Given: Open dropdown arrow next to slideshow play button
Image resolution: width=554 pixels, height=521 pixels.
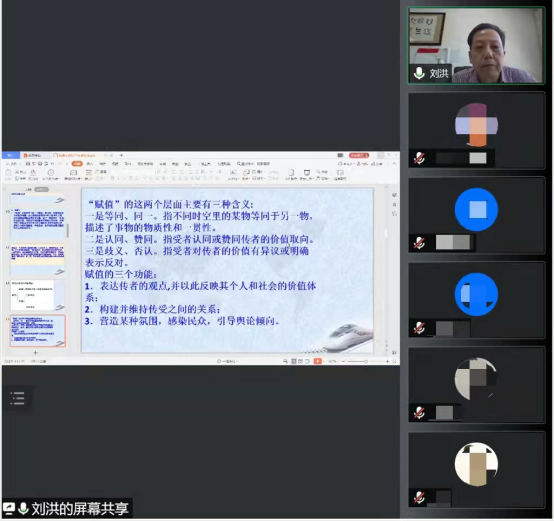Looking at the screenshot, I should point(324,361).
